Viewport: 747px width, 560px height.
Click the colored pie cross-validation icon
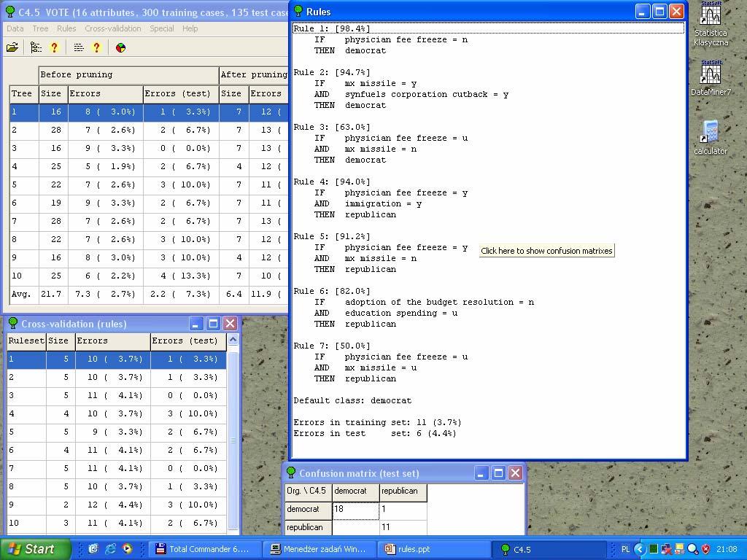click(120, 47)
